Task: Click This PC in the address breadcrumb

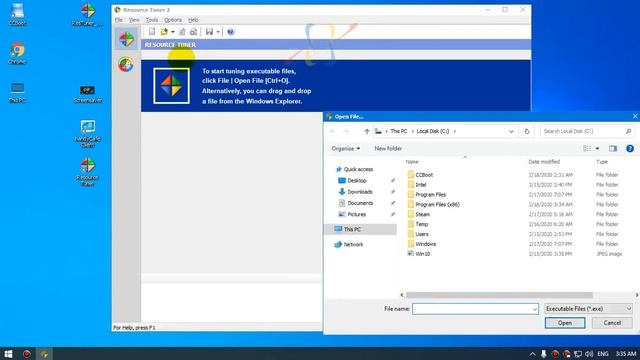Action: click(399, 131)
